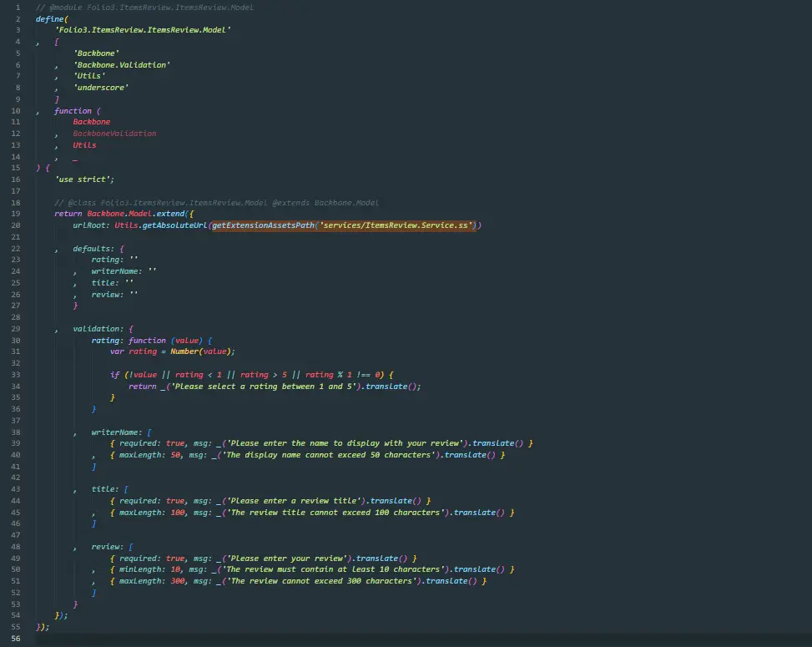
Task: Click the 'Backbone.Validation' dependency string
Action: point(122,65)
